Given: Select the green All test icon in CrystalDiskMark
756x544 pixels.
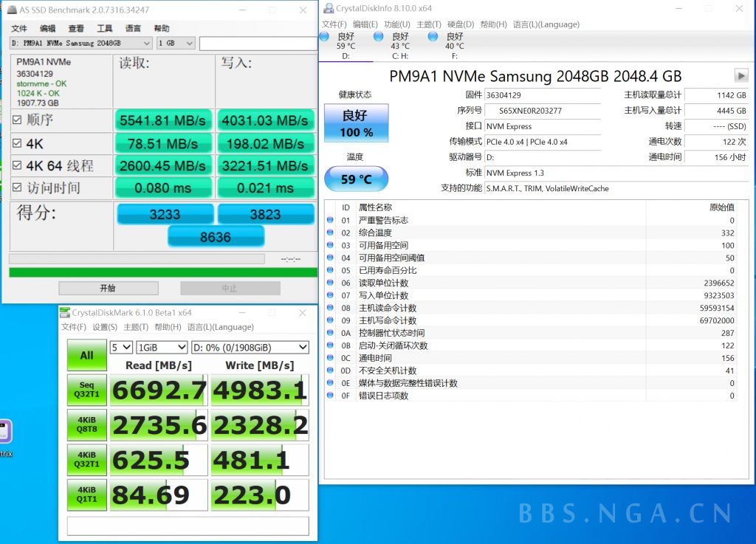Looking at the screenshot, I should (86, 355).
